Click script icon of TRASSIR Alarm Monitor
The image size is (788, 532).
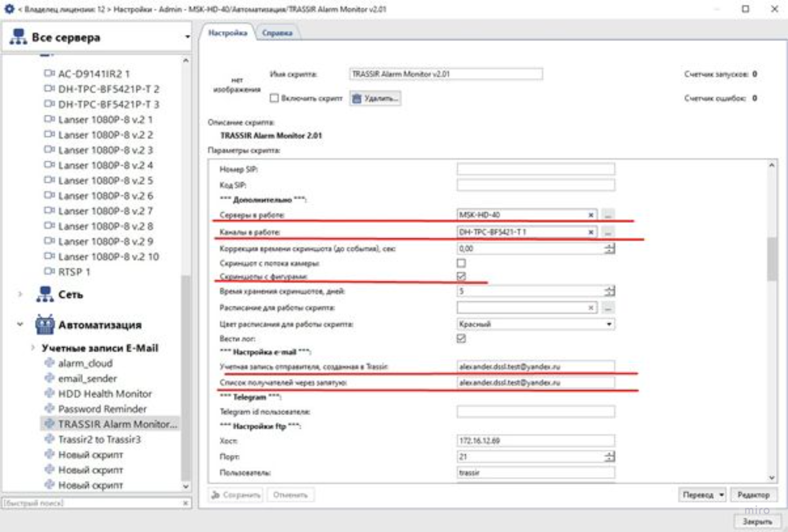click(49, 423)
